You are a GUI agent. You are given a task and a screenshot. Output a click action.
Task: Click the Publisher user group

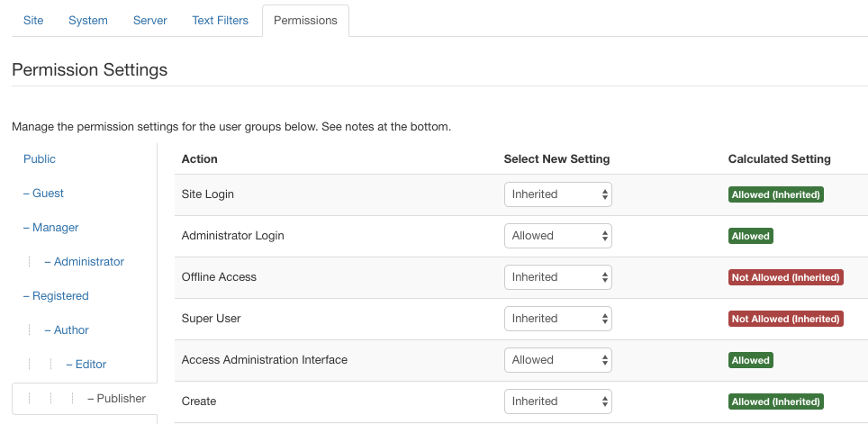121,399
